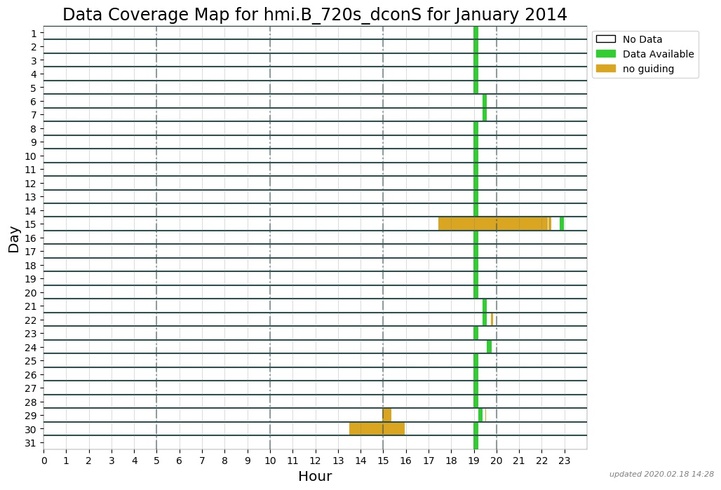Click the long orange bar on day 15

point(494,224)
